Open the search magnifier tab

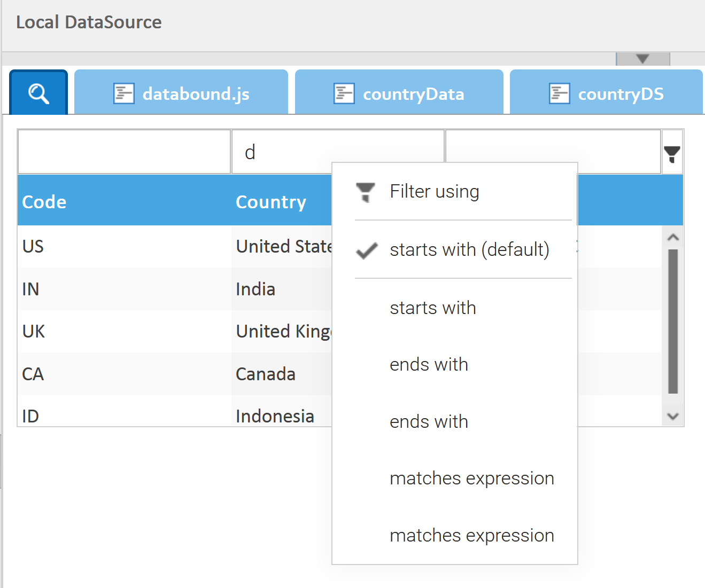click(x=38, y=93)
